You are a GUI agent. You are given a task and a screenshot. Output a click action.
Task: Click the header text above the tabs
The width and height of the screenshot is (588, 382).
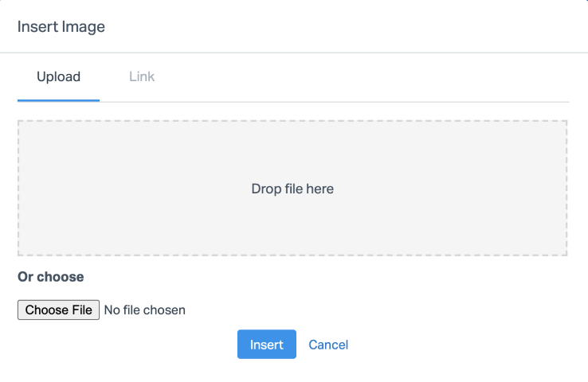click(61, 26)
